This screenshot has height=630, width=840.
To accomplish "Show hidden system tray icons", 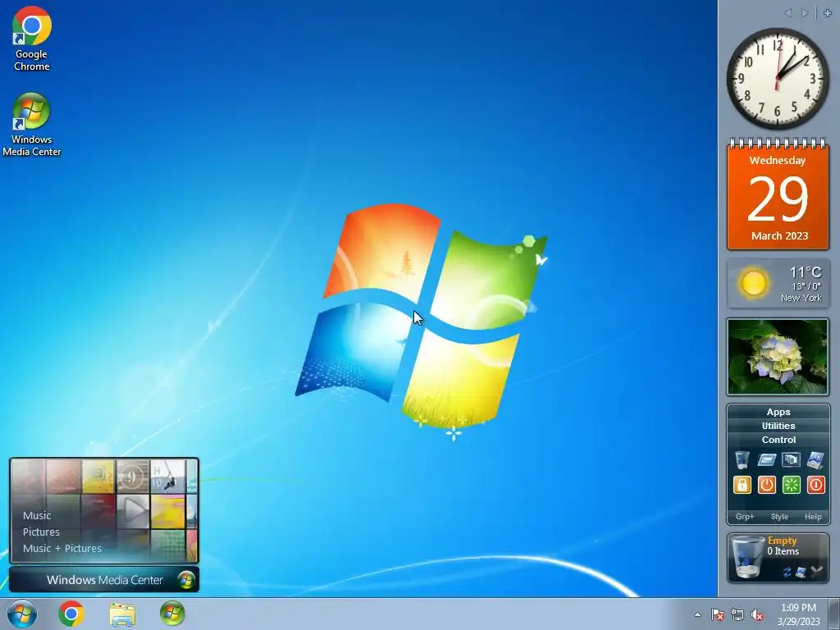I will 697,615.
